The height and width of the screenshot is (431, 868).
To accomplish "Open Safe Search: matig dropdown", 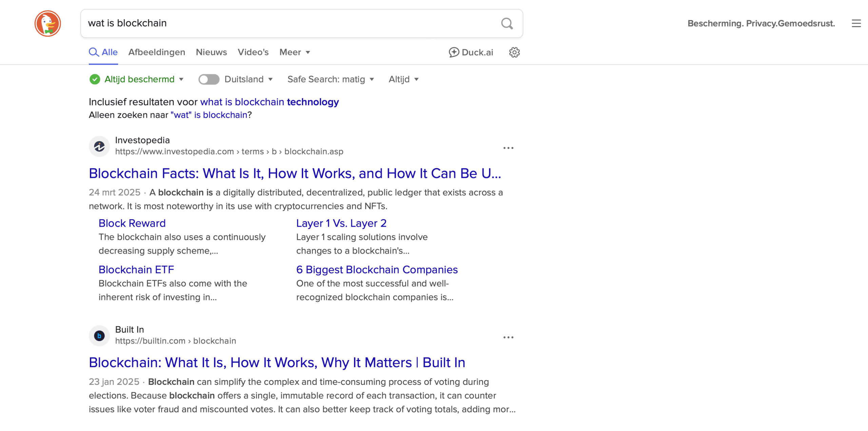I will tap(331, 79).
